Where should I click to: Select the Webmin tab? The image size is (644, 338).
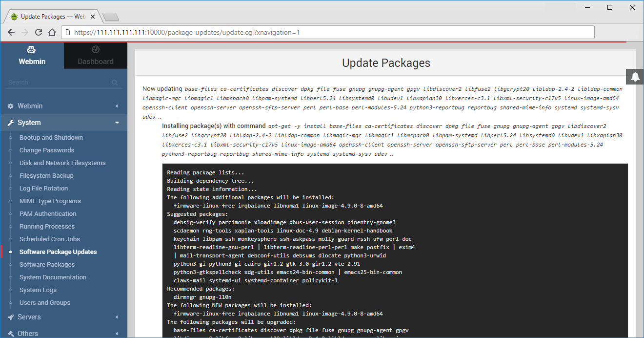[32, 56]
